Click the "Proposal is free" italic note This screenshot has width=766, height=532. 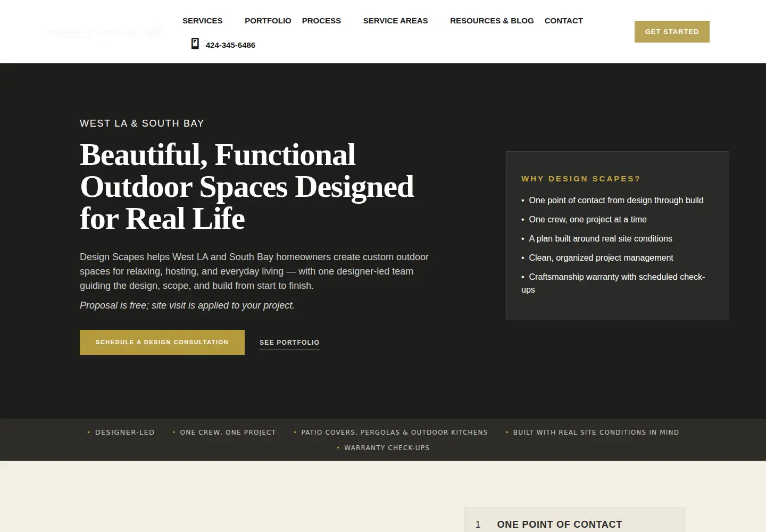pos(187,305)
